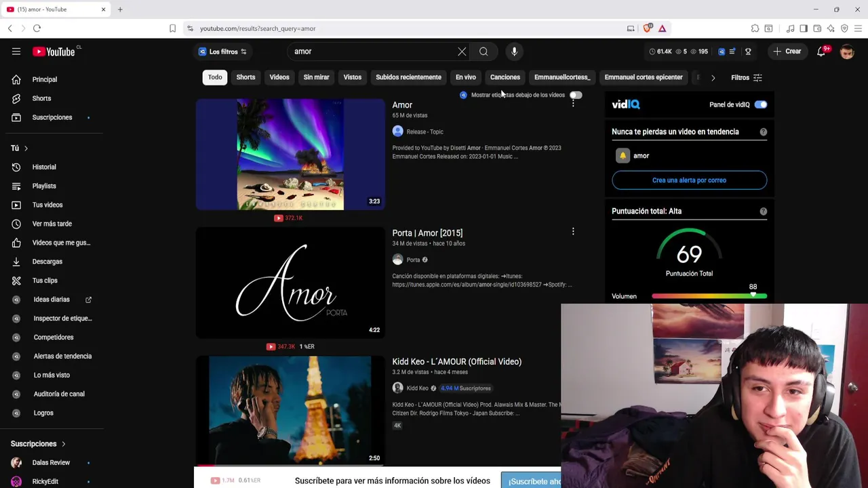
Task: Open more options for the Amor video
Action: click(x=573, y=103)
